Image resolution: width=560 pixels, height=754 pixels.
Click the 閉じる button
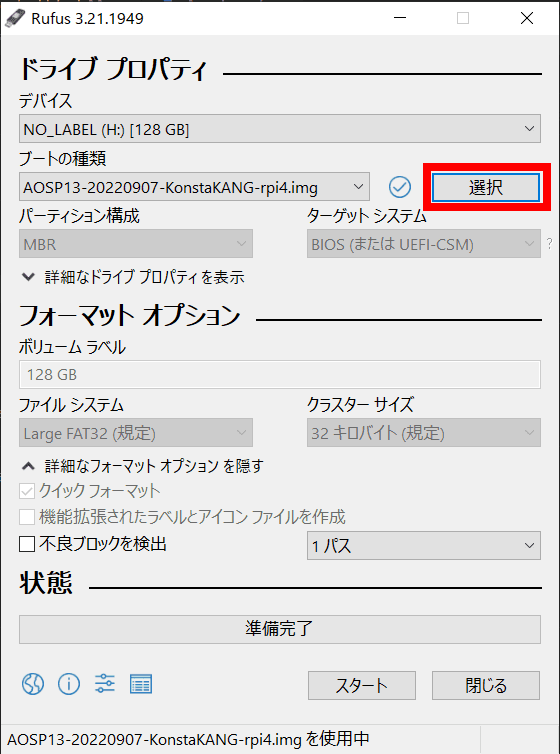coord(486,685)
